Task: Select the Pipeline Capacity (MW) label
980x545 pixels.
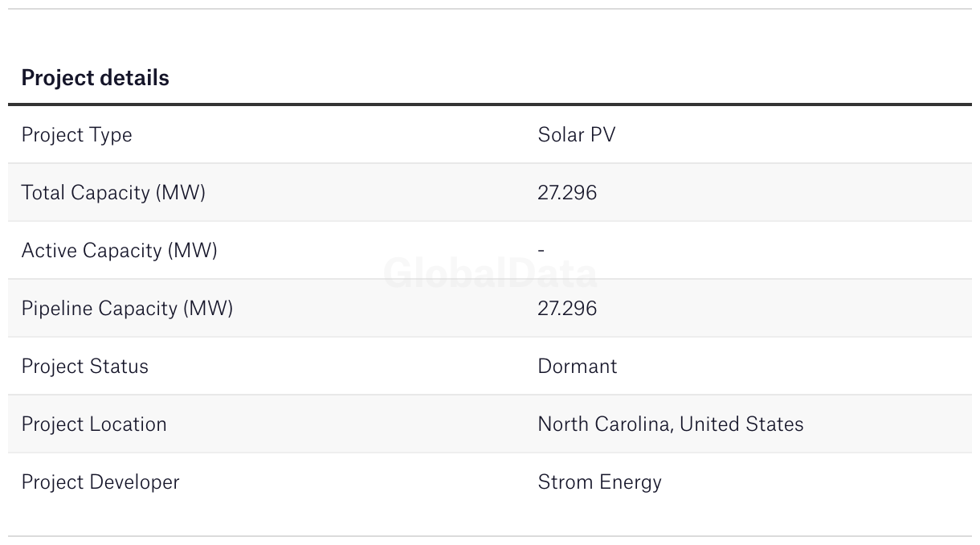Action: (127, 309)
